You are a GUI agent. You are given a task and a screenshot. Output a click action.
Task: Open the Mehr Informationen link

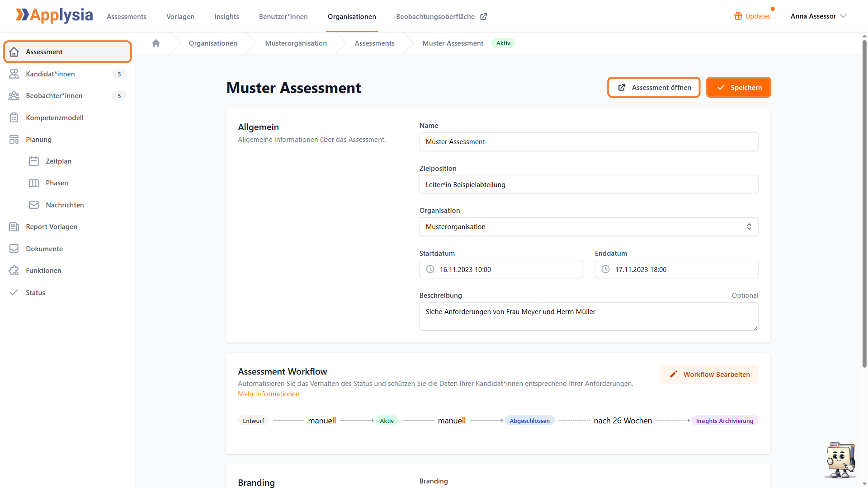click(x=268, y=394)
